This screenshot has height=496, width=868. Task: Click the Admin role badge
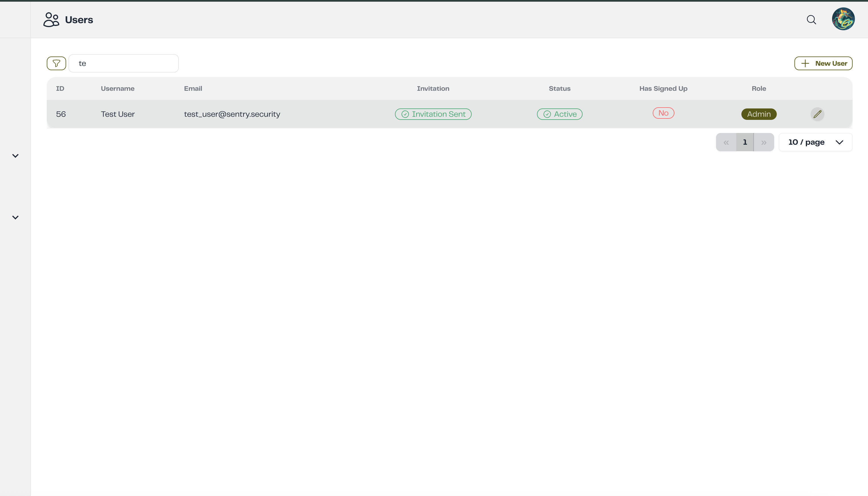[x=759, y=114]
